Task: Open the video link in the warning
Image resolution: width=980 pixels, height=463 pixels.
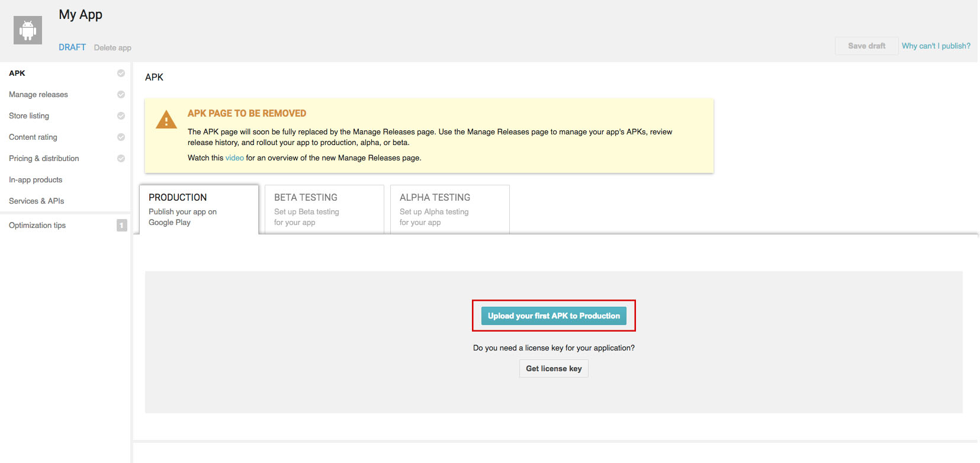Action: coord(234,158)
